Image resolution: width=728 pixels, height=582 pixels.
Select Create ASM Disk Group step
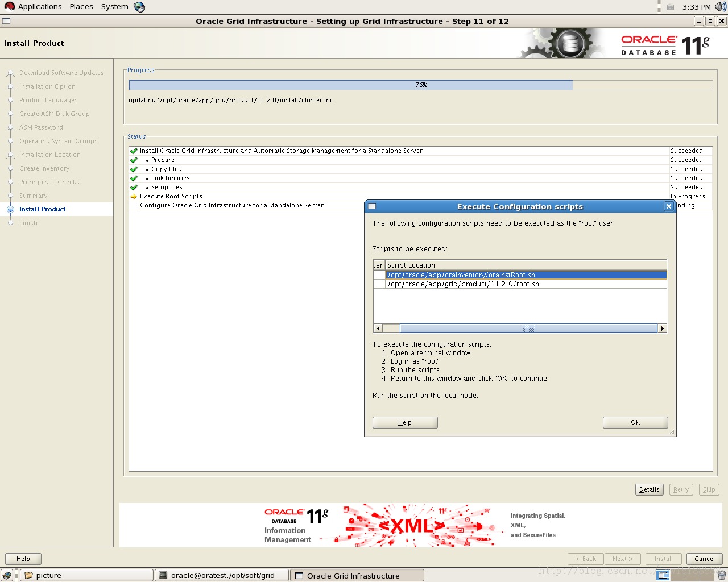click(x=55, y=114)
